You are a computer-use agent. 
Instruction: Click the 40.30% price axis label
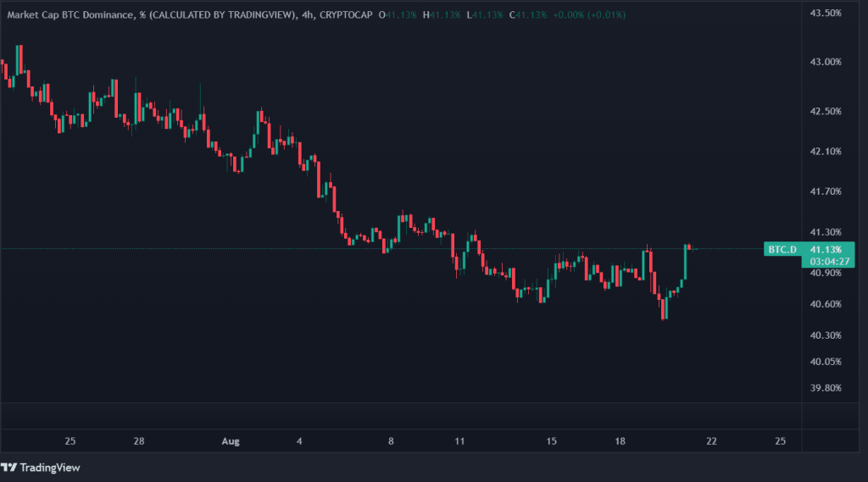pyautogui.click(x=826, y=335)
